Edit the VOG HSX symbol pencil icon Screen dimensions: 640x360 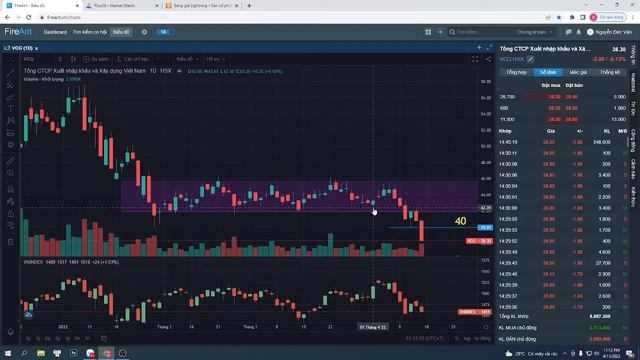pyautogui.click(x=530, y=60)
